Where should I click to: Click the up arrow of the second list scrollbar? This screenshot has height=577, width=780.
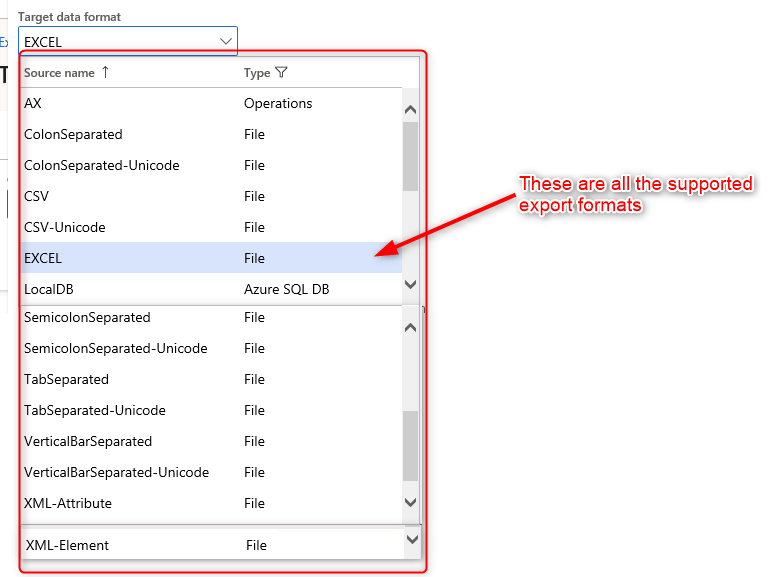tap(410, 328)
